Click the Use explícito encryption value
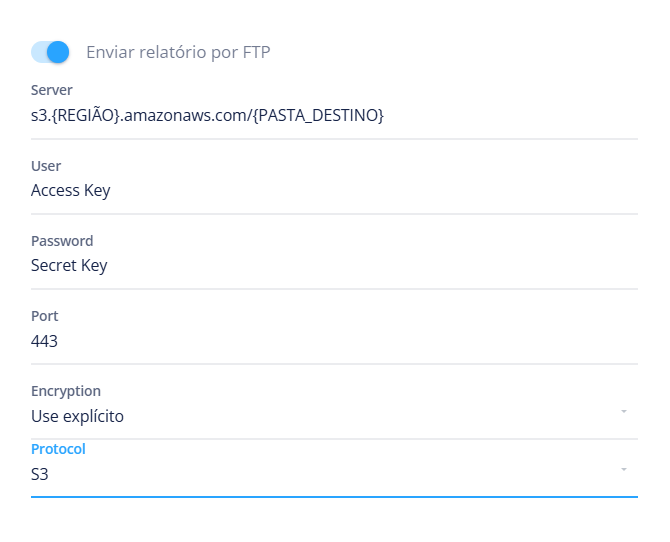The height and width of the screenshot is (542, 670). [x=78, y=416]
